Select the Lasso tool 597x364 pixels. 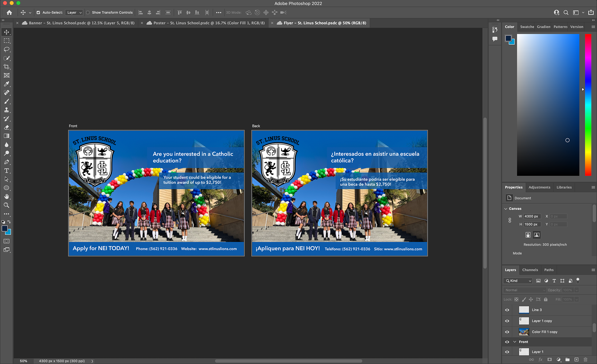tap(7, 49)
